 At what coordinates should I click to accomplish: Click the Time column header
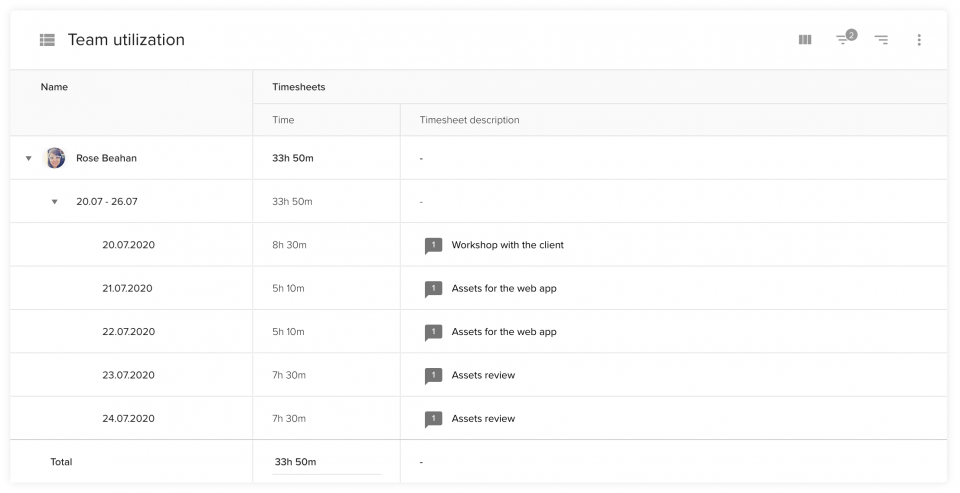coord(283,120)
